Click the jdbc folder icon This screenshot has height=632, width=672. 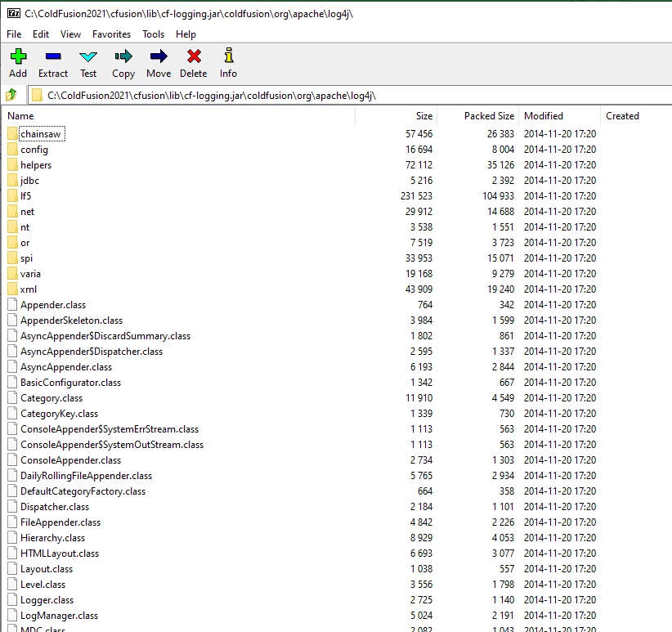(12, 181)
